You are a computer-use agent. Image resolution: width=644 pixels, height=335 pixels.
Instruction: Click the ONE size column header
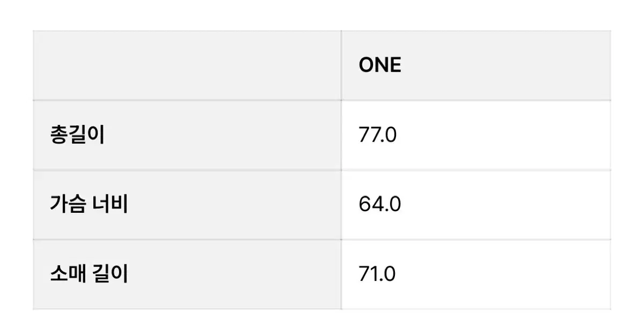(380, 65)
